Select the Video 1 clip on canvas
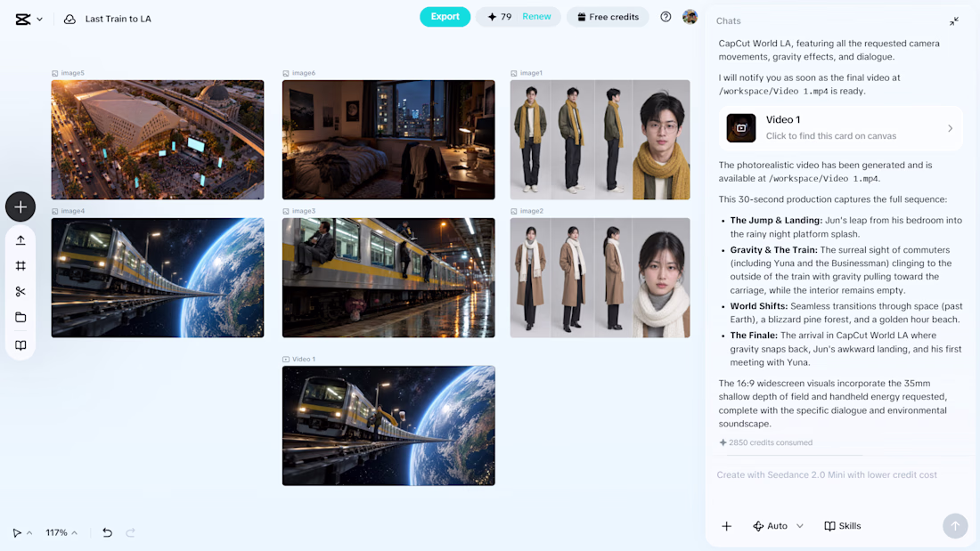This screenshot has height=551, width=980. pyautogui.click(x=388, y=425)
